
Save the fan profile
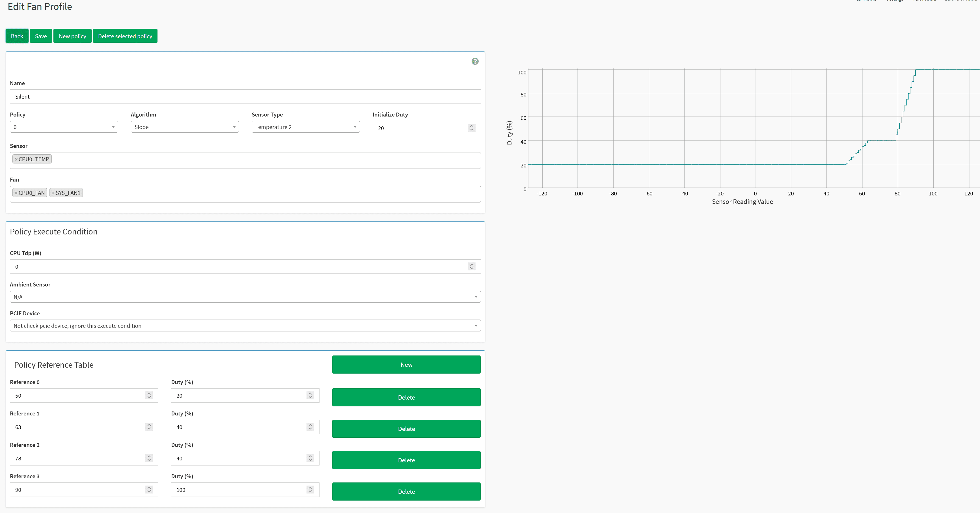point(41,36)
